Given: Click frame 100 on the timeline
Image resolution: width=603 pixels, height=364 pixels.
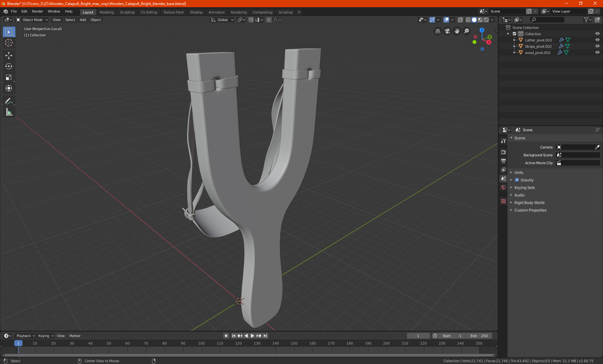Looking at the screenshot, I should [201, 344].
